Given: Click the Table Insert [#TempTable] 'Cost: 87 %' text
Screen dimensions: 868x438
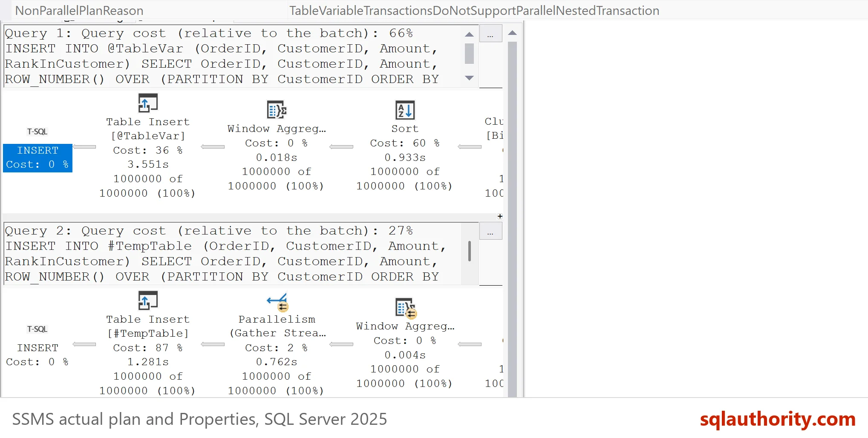Looking at the screenshot, I should [x=148, y=348].
